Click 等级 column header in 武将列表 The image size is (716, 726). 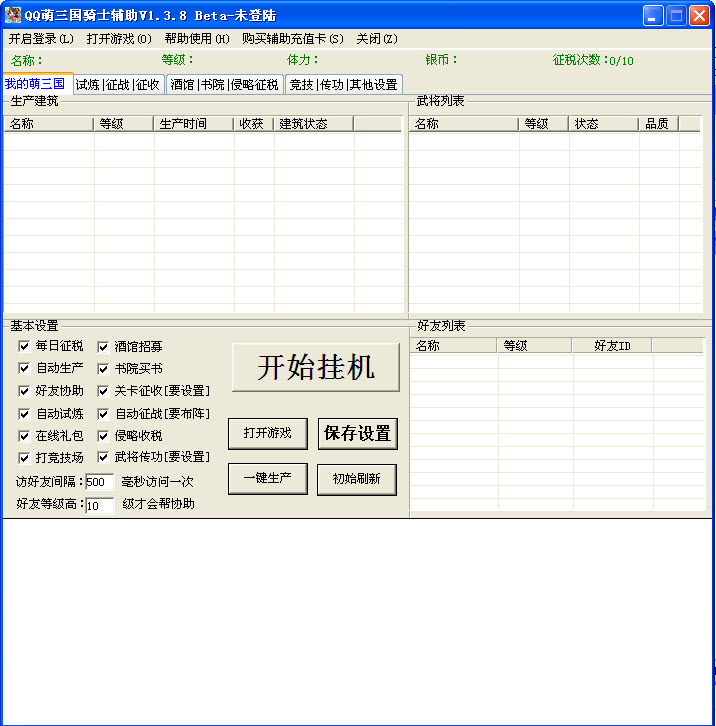(544, 124)
